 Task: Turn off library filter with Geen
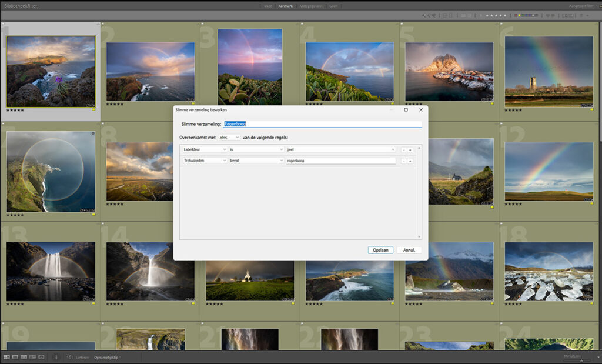point(333,6)
